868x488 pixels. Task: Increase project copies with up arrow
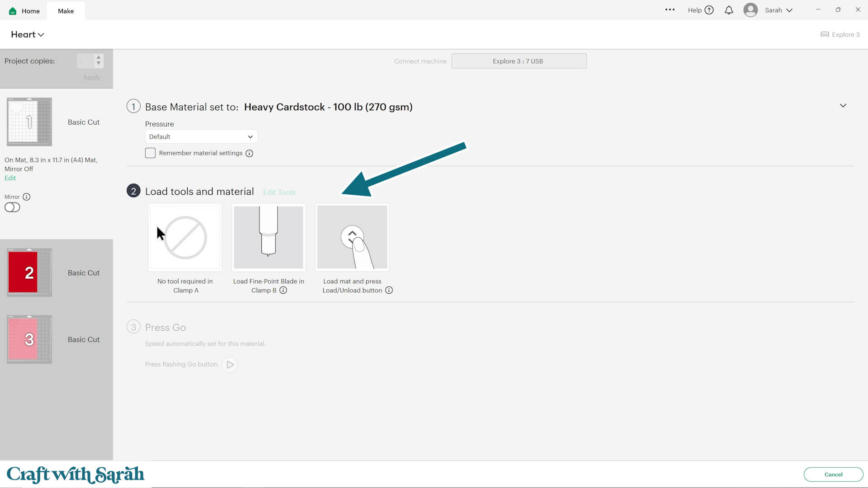point(99,58)
